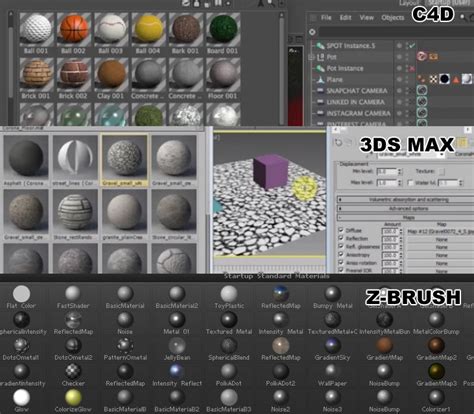Viewport: 474px width, 414px height.
Task: Click SNAPCHAT CAMERA target tag icon
Action: [x=422, y=90]
